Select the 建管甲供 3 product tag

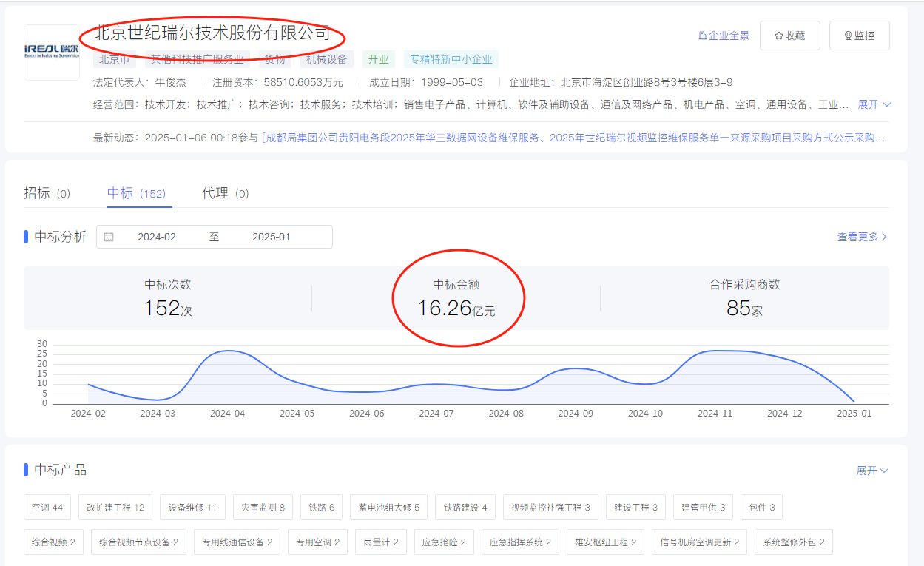point(704,508)
